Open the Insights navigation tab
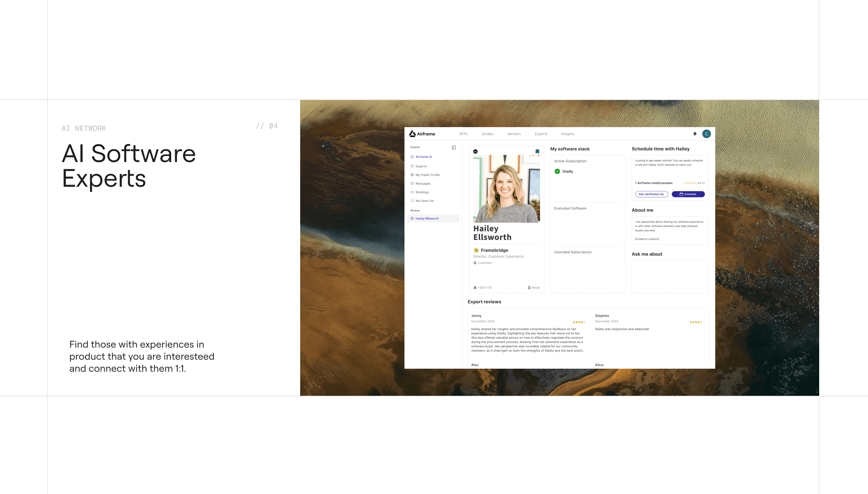Screen dimensions: 868x494 pos(568,134)
